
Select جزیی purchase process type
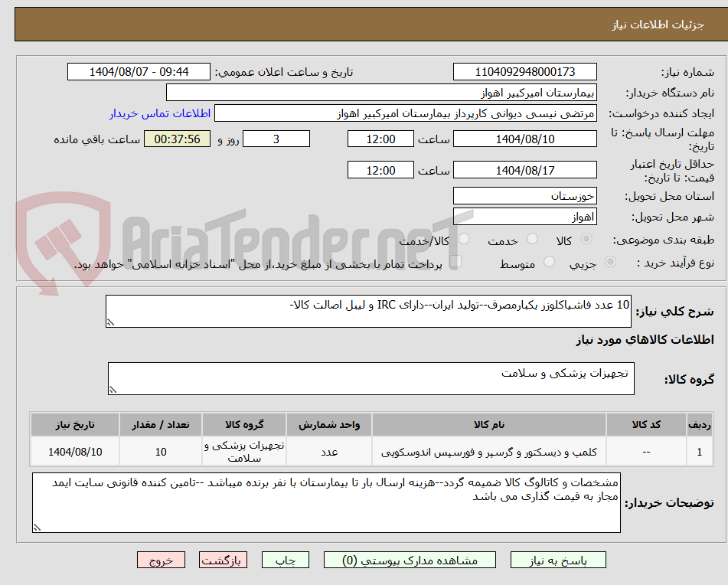click(610, 261)
